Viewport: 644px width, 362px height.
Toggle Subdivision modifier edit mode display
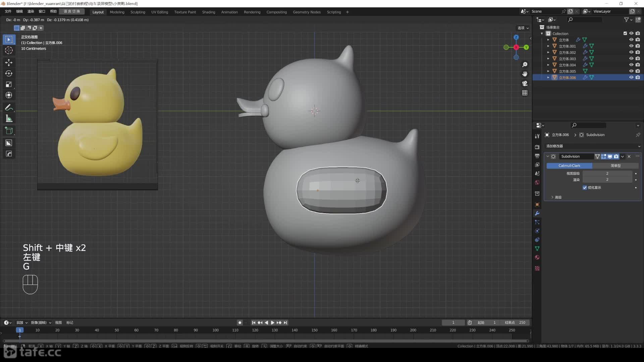tap(604, 157)
